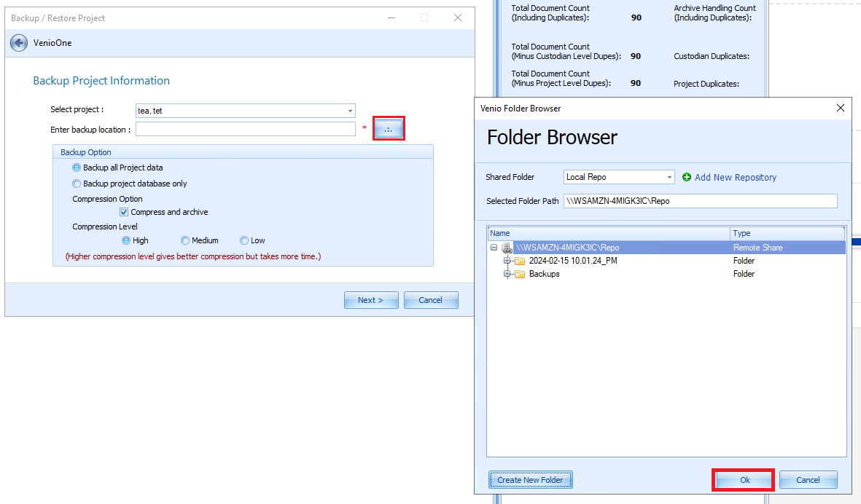Select the \\WSAMZN-4MIGK3IC\Repo row
The image size is (861, 504).
click(666, 248)
